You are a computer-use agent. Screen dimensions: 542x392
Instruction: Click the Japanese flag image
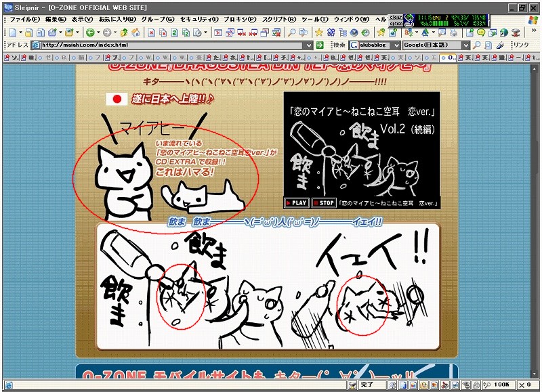(x=117, y=100)
